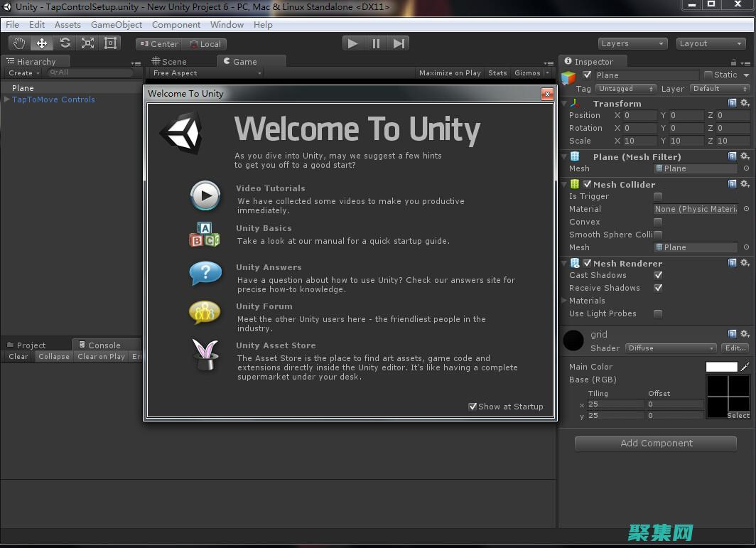Click the Asset Store hat icon
The width and height of the screenshot is (756, 548).
click(x=205, y=354)
